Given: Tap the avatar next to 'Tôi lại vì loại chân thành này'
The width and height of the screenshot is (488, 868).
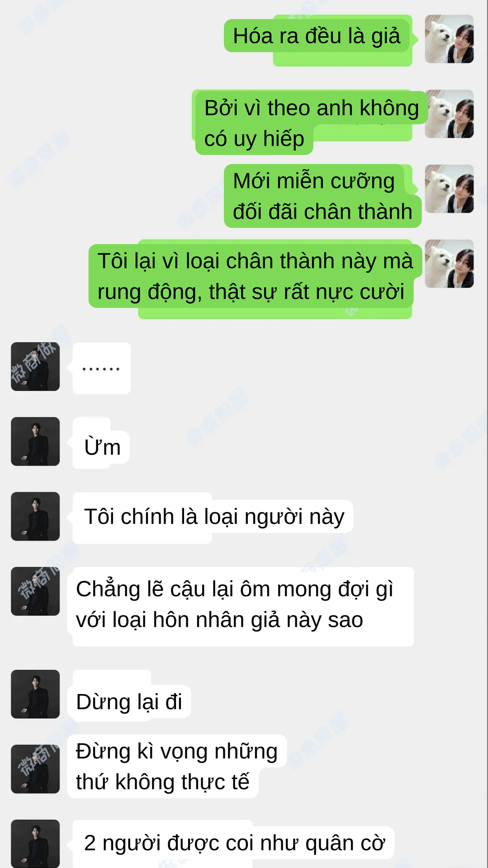Looking at the screenshot, I should pyautogui.click(x=449, y=264).
